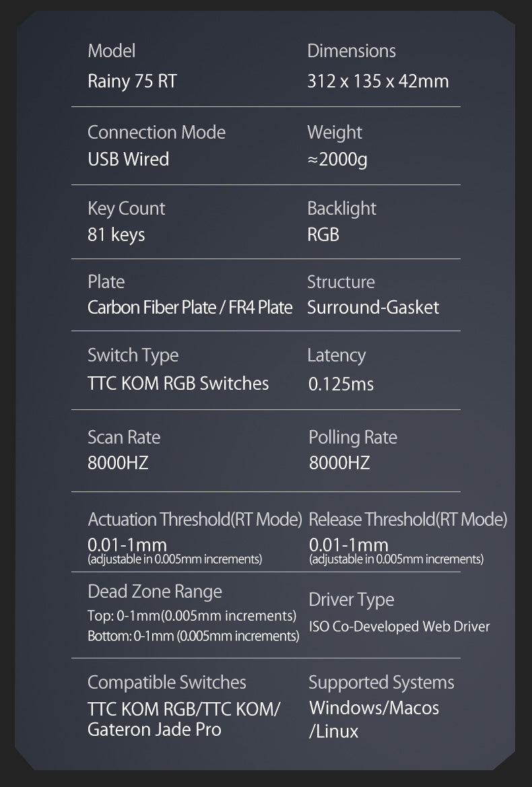Screen dimensions: 532x787
Task: Click the Windows/Macos supported systems text
Action: [374, 708]
